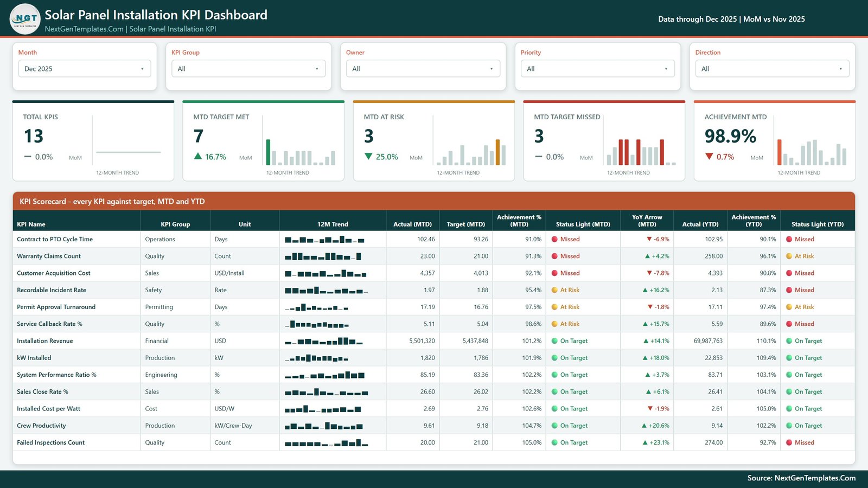Click the MTD Target Met up arrow icon
868x488 pixels.
click(x=198, y=156)
